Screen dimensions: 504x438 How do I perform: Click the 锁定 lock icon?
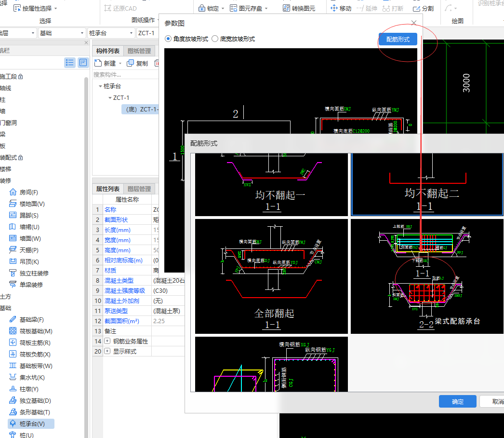coord(202,8)
